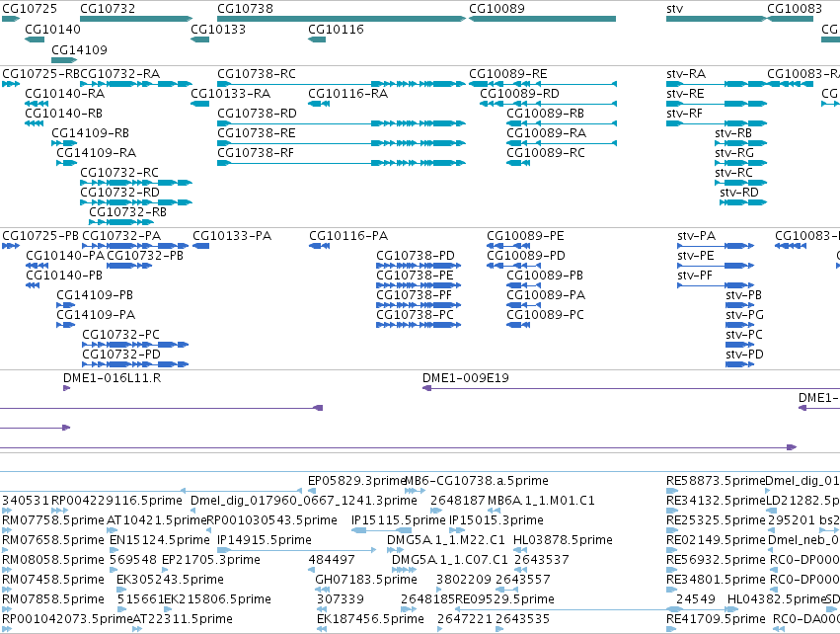Screen dimensions: 840x634
Task: Click EST RE41709.5prime
Action: tap(671, 629)
